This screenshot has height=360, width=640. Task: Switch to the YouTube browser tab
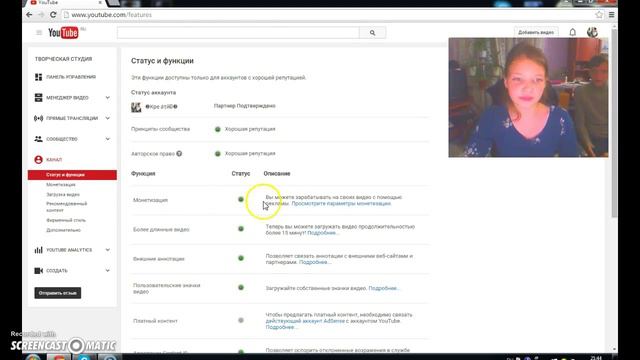(x=65, y=3)
